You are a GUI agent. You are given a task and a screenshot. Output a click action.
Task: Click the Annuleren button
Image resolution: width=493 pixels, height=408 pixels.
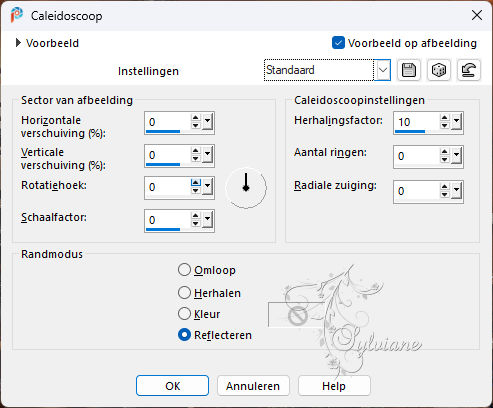[x=253, y=386]
